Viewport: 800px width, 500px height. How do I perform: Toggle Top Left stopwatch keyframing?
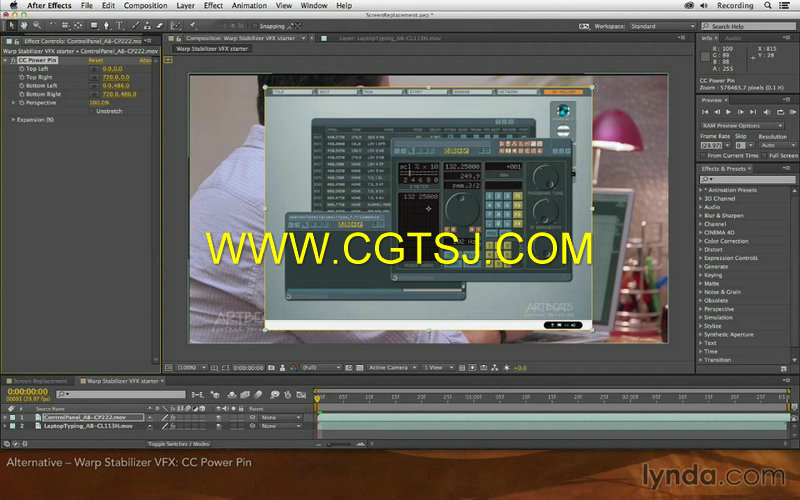[21, 68]
